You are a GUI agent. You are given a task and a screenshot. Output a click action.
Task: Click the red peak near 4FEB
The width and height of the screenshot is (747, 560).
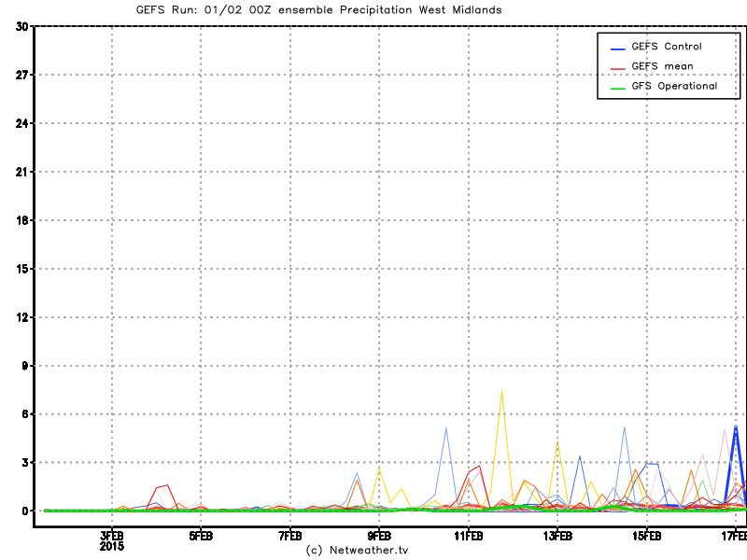166,485
